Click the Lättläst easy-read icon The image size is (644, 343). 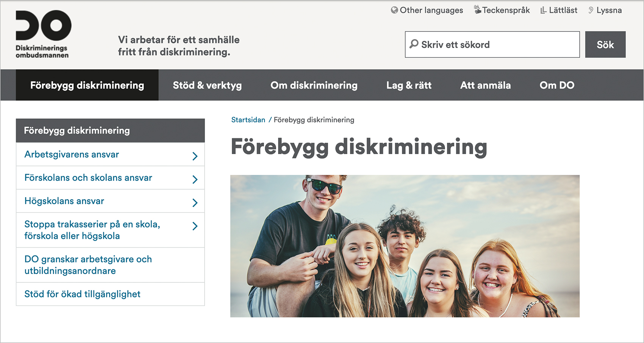click(544, 10)
